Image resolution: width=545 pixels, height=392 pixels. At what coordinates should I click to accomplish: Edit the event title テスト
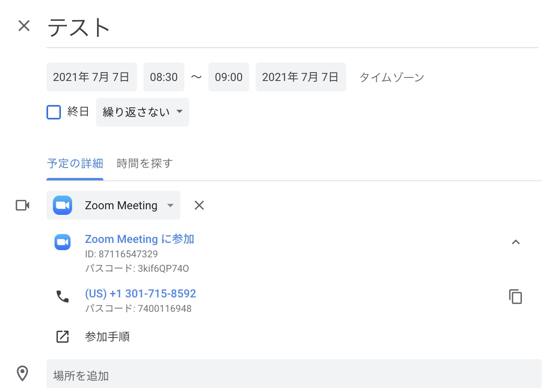[293, 28]
